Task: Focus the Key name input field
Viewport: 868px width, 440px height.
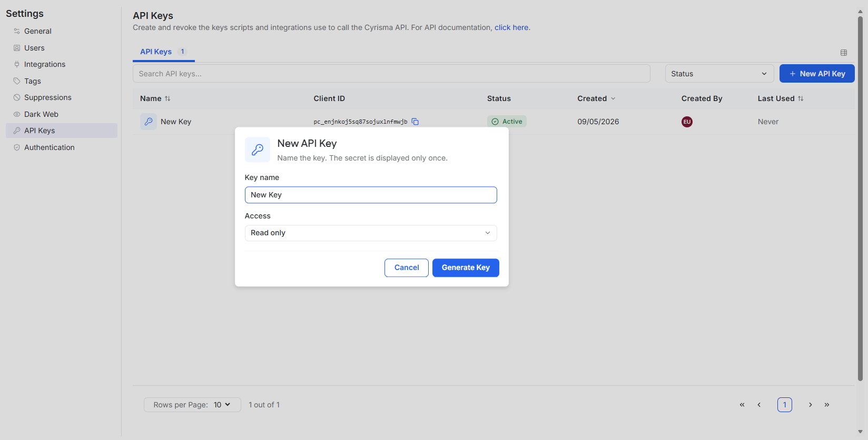Action: tap(371, 195)
